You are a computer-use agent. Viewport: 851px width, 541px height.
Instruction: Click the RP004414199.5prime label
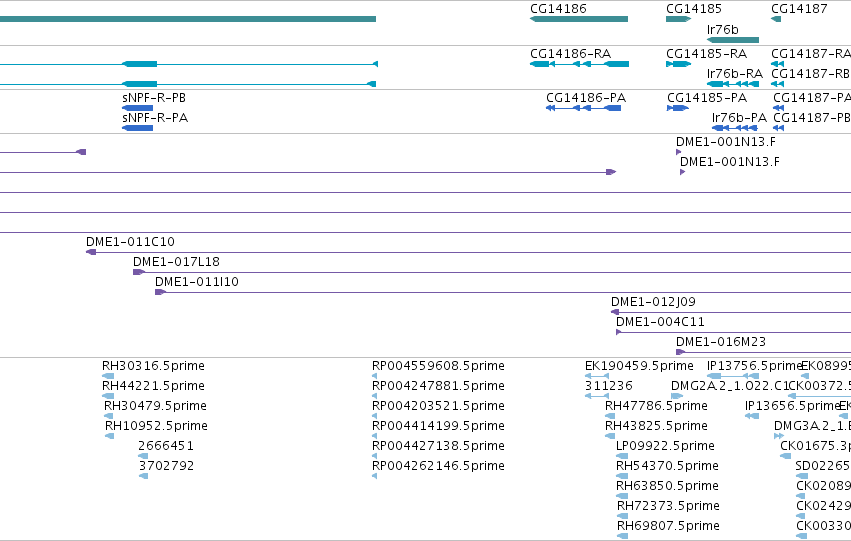click(439, 426)
